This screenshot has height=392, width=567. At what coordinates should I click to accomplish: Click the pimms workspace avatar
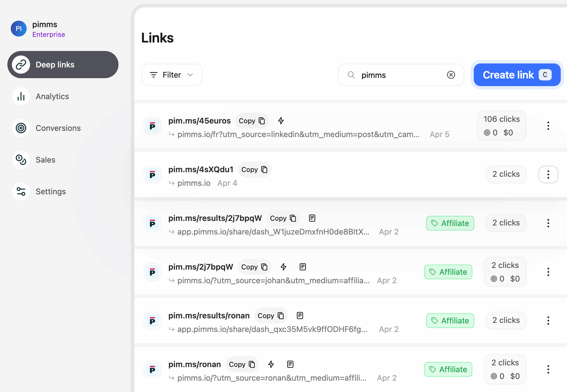coord(19,29)
